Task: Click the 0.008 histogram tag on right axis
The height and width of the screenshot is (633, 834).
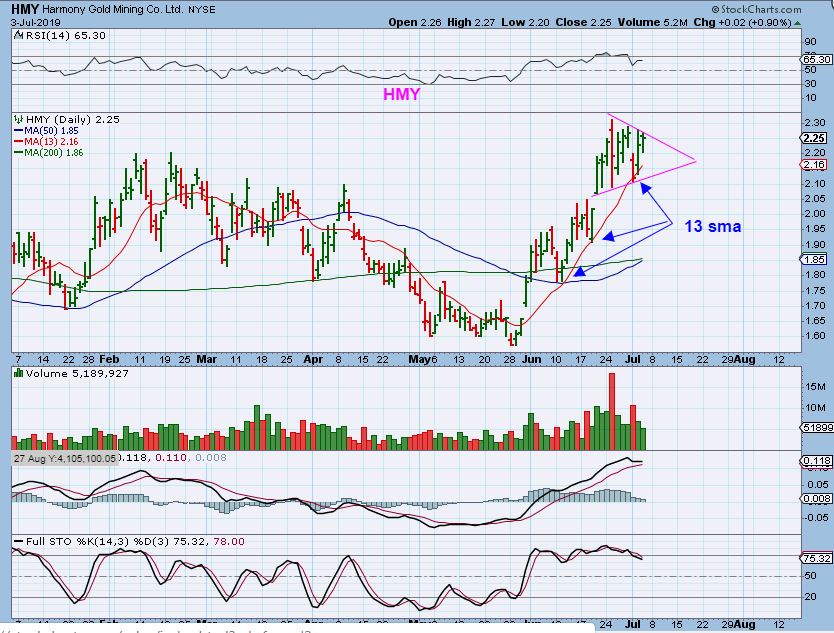Action: pos(817,498)
